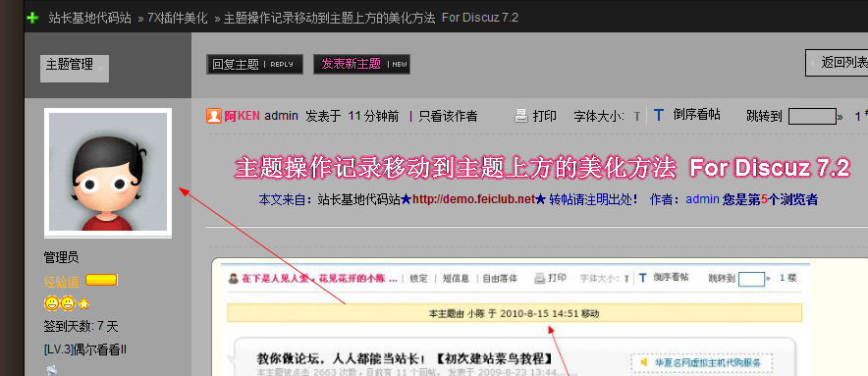Decrease font size with small T icon
This screenshot has width=868, height=376.
(x=636, y=116)
